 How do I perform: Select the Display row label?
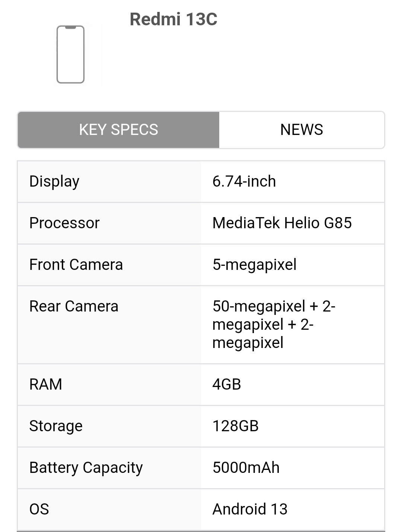point(54,181)
